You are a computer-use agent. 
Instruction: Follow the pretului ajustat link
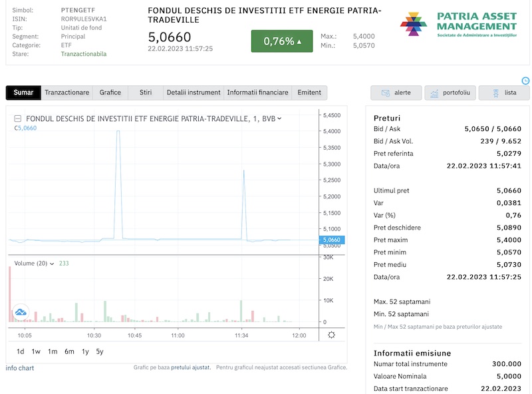[x=190, y=367]
